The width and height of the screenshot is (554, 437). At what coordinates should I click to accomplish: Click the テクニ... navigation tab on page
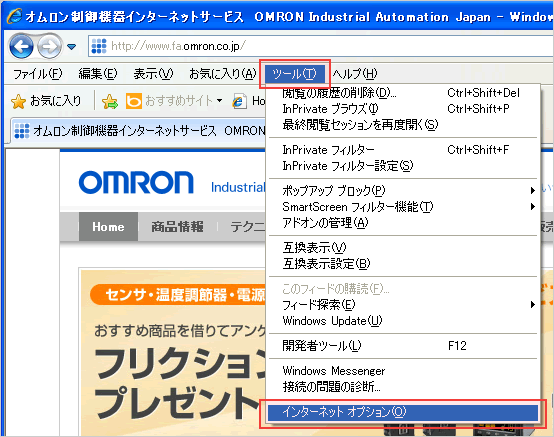coord(247,226)
